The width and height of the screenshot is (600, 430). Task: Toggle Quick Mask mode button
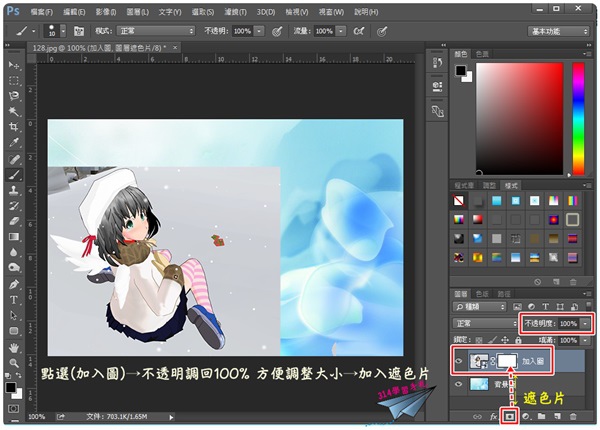pos(13,409)
